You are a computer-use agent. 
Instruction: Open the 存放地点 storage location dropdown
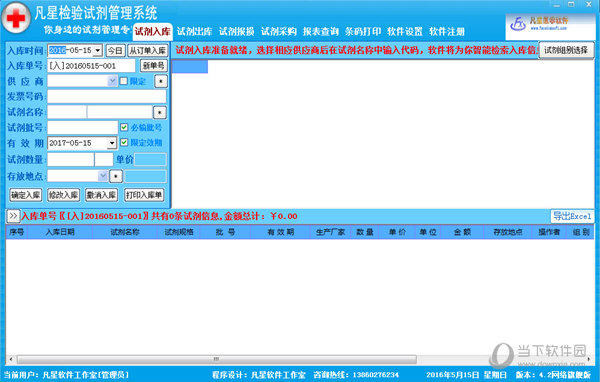click(103, 176)
